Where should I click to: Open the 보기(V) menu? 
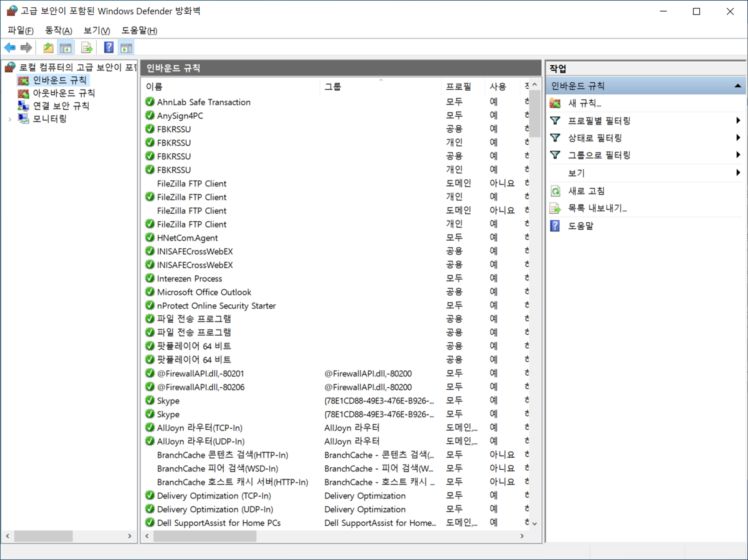[97, 31]
